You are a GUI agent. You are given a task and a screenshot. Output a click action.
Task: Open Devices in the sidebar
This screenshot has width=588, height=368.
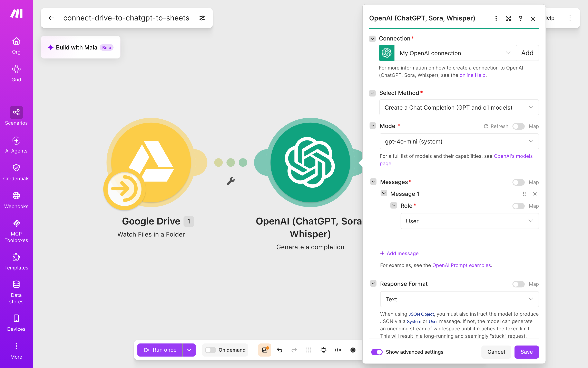16,323
